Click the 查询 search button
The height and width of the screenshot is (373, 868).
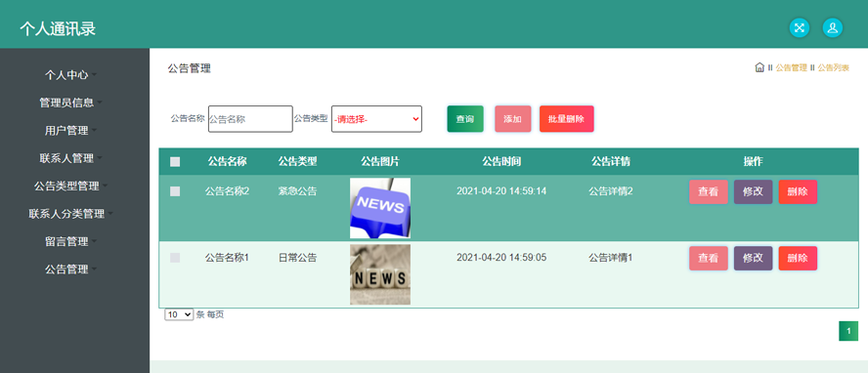pyautogui.click(x=465, y=119)
